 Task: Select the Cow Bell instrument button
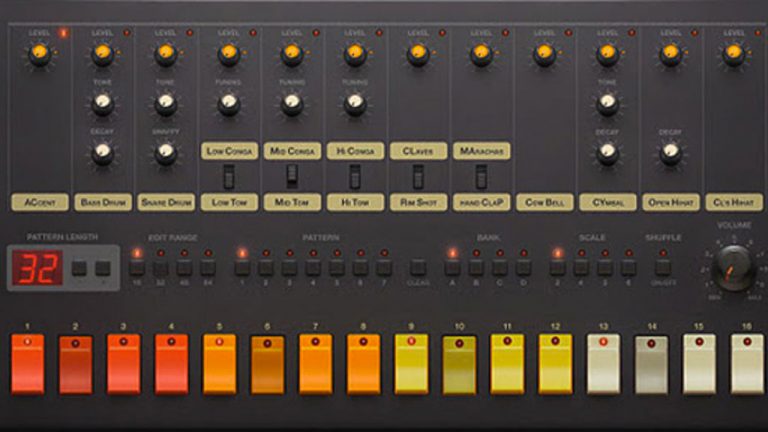coord(545,202)
